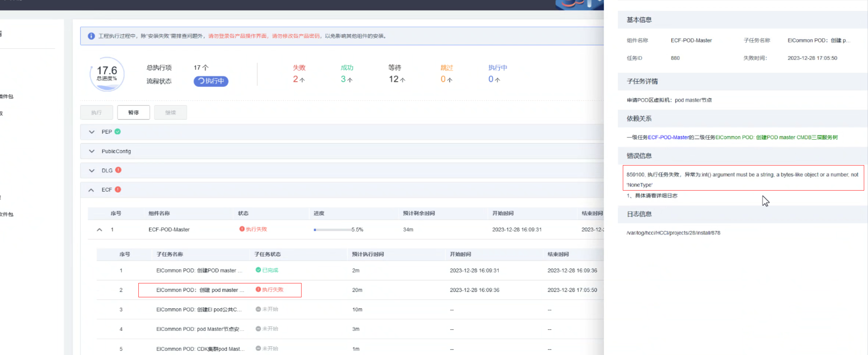Select failed subtask 'EICommon POD：创建 pod master ...'
Screen dimensions: 868x355
(x=200, y=290)
